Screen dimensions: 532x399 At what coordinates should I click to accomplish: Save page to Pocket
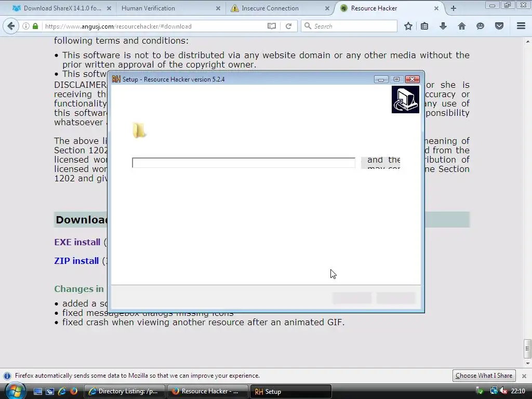pos(499,26)
